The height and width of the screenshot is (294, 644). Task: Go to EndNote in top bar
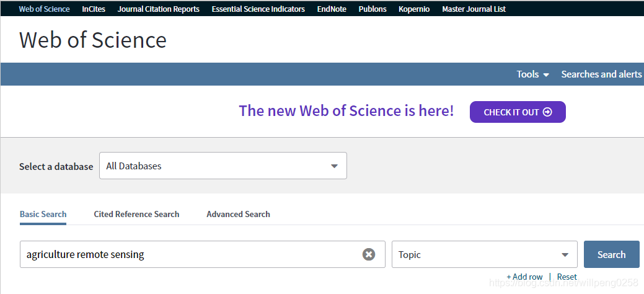[332, 9]
